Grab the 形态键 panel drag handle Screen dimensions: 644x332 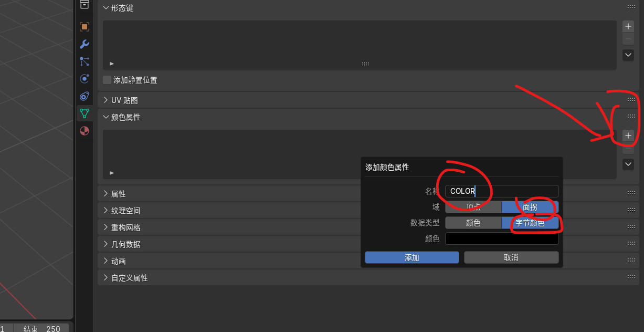click(631, 7)
